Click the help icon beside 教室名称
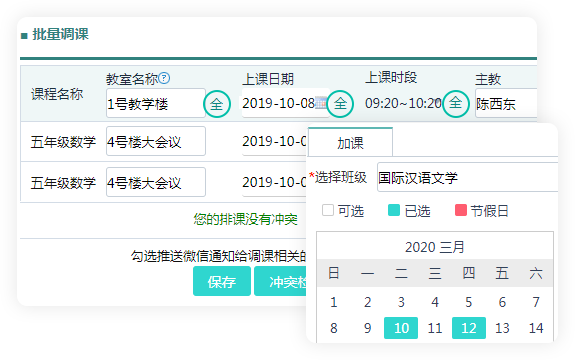575x360 pixels. tap(164, 78)
